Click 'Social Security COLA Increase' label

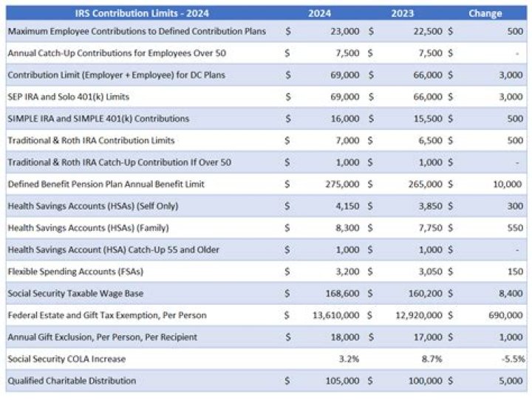pos(66,359)
